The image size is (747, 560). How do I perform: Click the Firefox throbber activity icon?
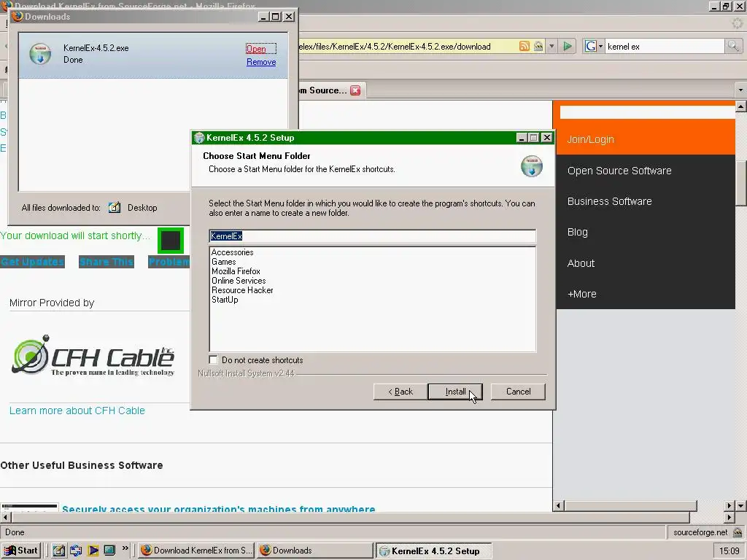(x=737, y=23)
